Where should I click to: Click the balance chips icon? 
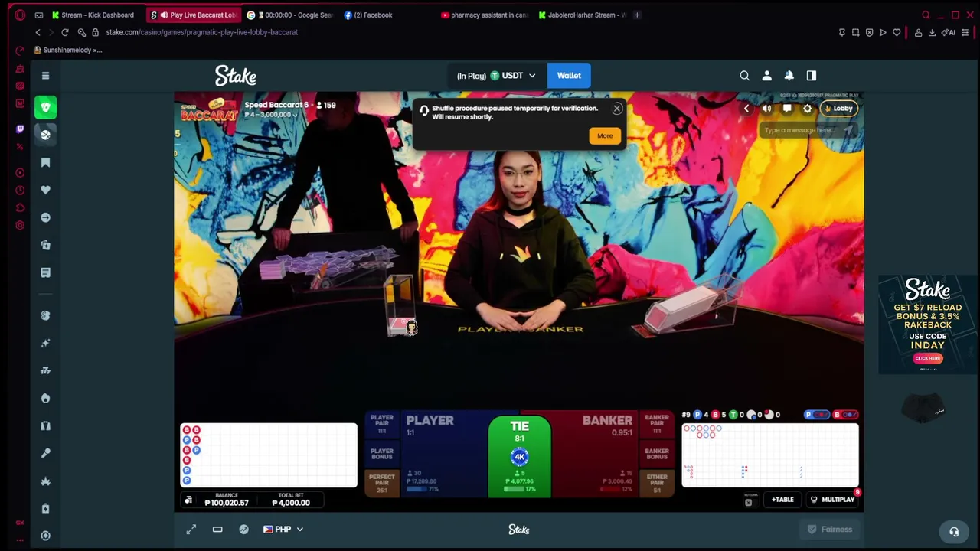coord(188,500)
